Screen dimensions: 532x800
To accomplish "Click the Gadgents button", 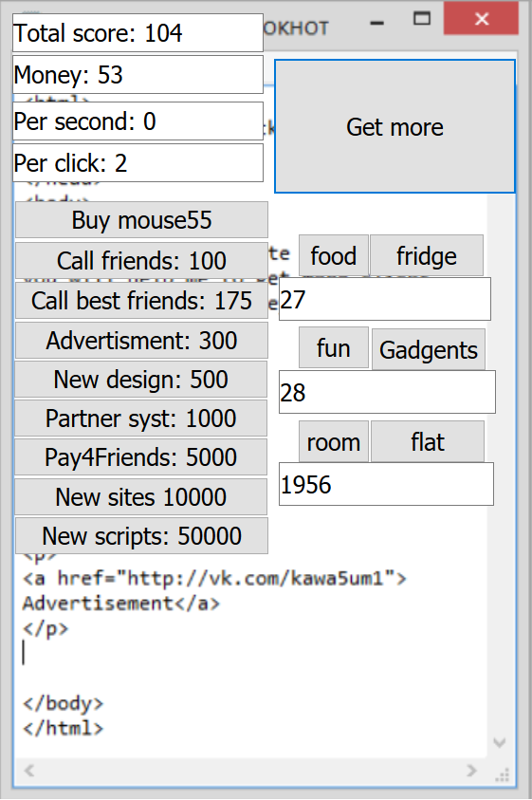I will tap(429, 349).
